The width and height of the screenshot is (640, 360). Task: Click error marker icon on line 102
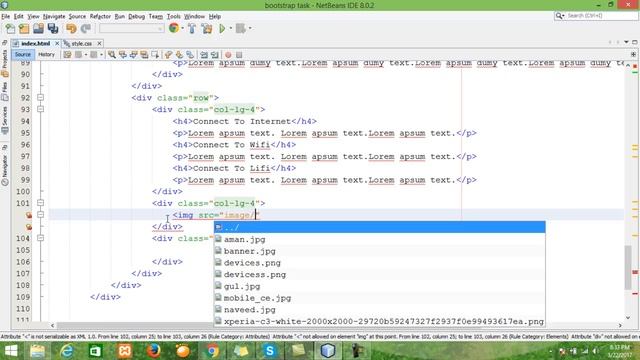tap(29, 215)
